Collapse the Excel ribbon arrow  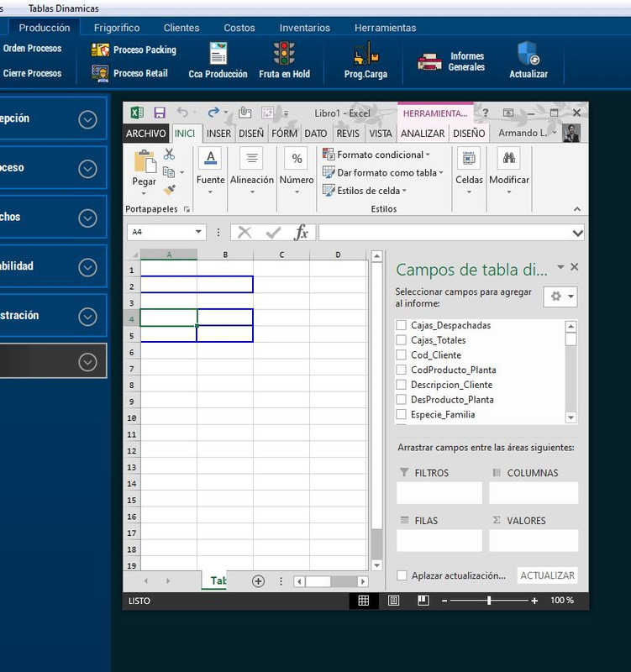click(577, 209)
